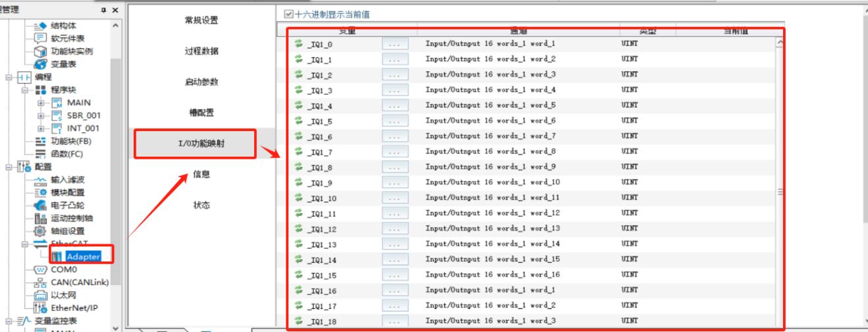Close the project management panel
Viewport: 868px width, 332px height.
click(x=115, y=11)
